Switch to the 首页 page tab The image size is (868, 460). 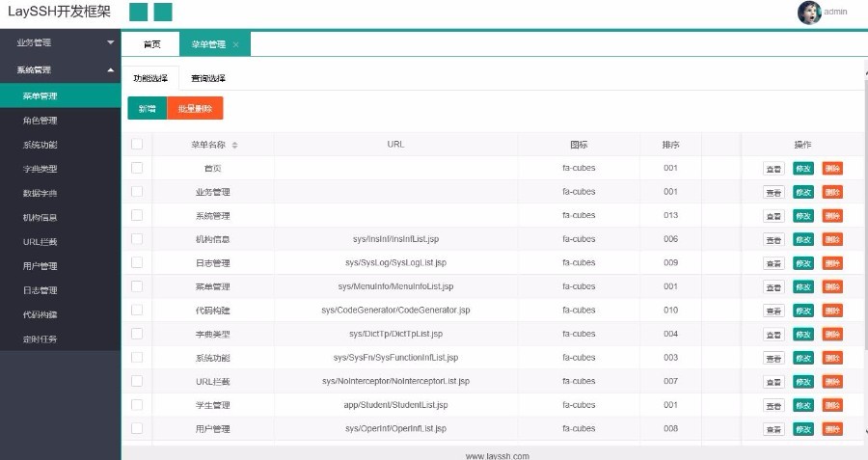[151, 44]
